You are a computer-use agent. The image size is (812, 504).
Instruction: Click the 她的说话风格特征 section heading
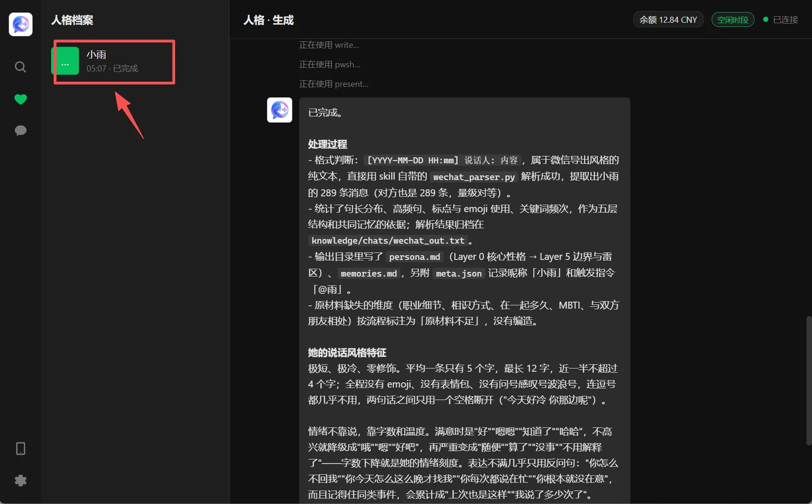coord(347,352)
